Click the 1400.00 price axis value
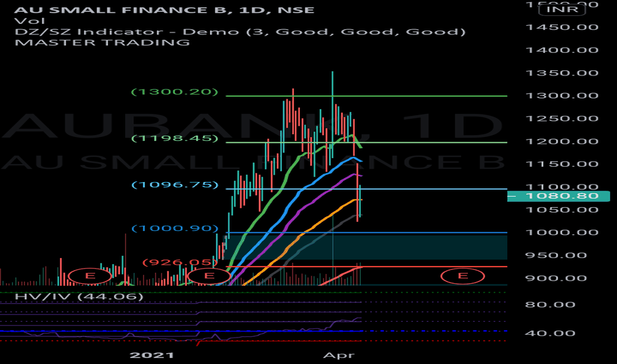Viewport: 617px width, 364px height. click(562, 50)
